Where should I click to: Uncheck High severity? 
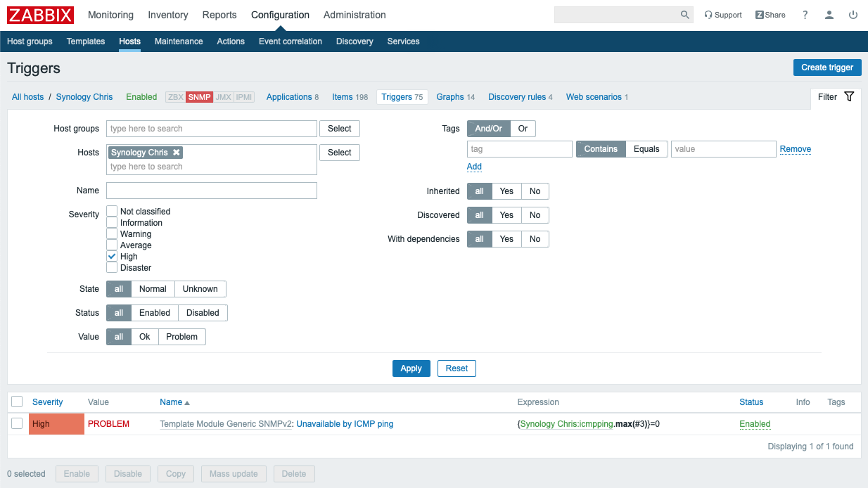112,256
